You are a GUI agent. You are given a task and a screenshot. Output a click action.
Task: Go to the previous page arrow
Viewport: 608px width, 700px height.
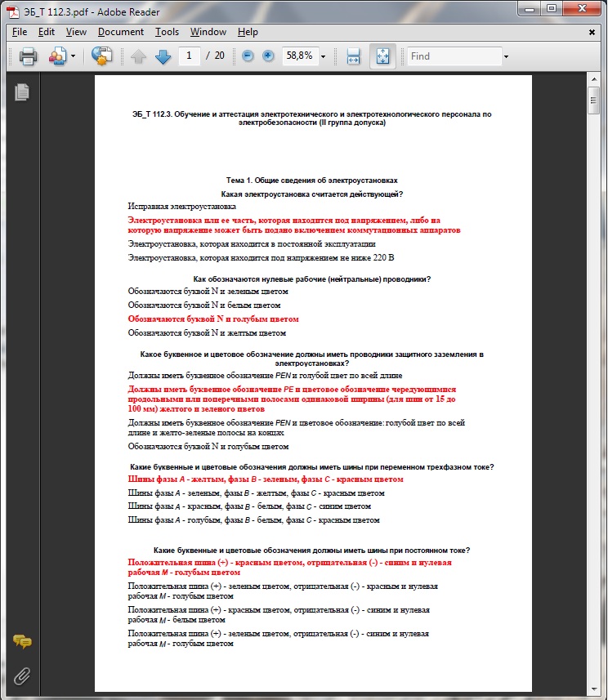point(138,56)
